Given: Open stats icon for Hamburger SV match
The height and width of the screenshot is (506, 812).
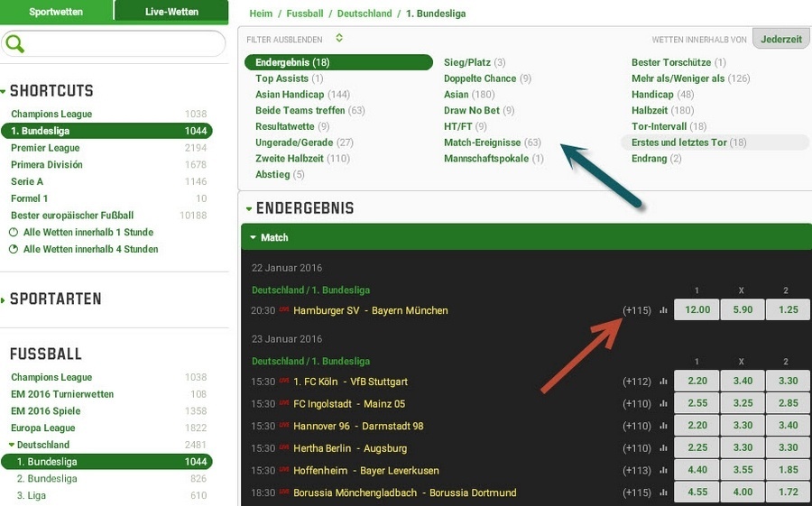Looking at the screenshot, I should tap(663, 311).
